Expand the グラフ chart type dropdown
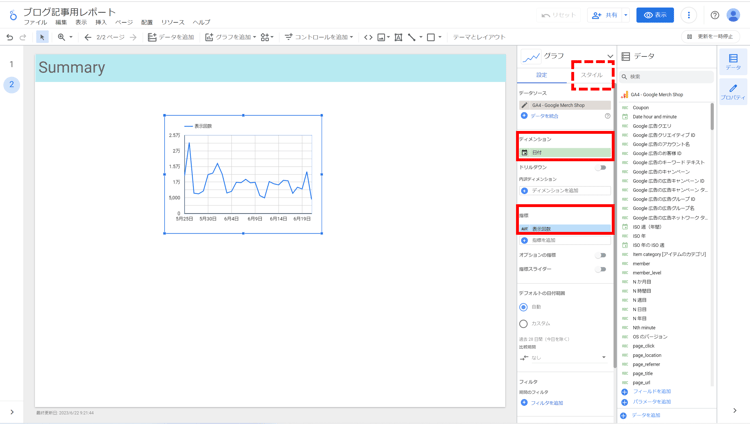This screenshot has height=424, width=750. (609, 57)
